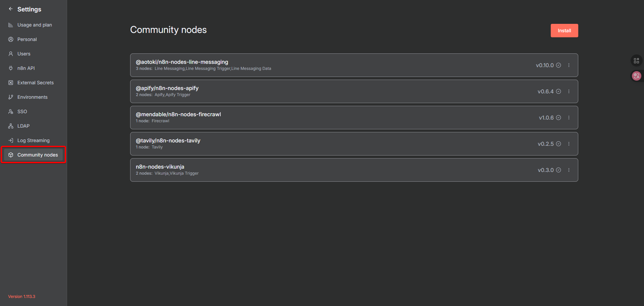Open Usage and plan settings
This screenshot has width=644, height=306.
[x=35, y=25]
